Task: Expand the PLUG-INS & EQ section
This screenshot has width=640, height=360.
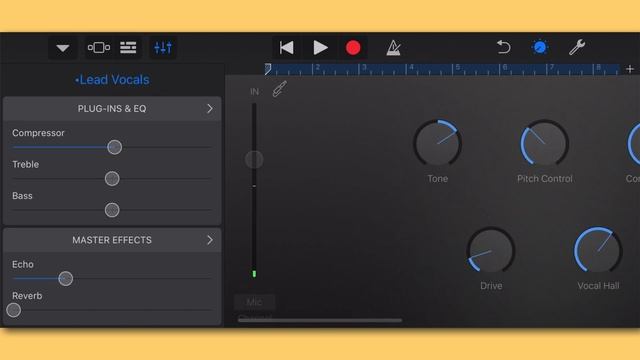Action: [x=112, y=109]
